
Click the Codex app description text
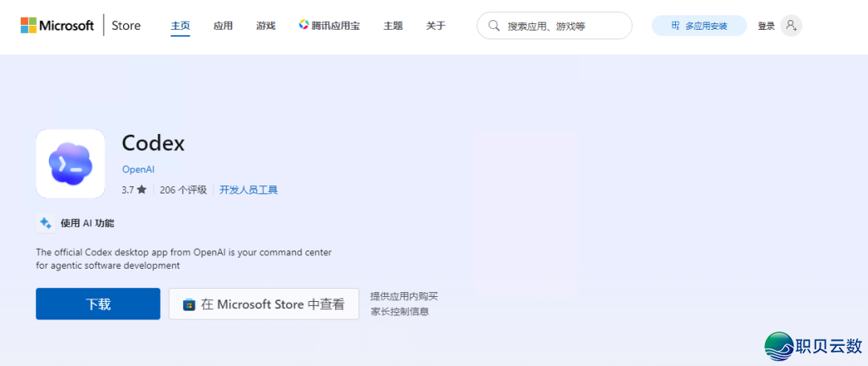pos(184,258)
